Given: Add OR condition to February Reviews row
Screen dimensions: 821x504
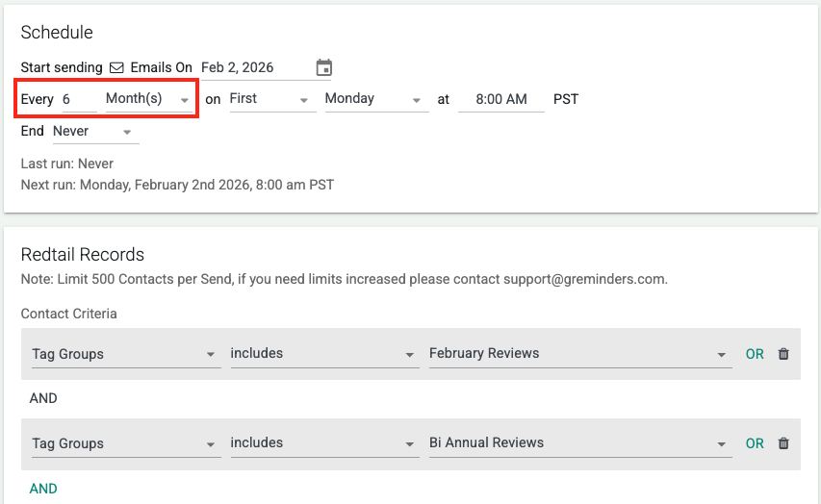Looking at the screenshot, I should [x=755, y=354].
